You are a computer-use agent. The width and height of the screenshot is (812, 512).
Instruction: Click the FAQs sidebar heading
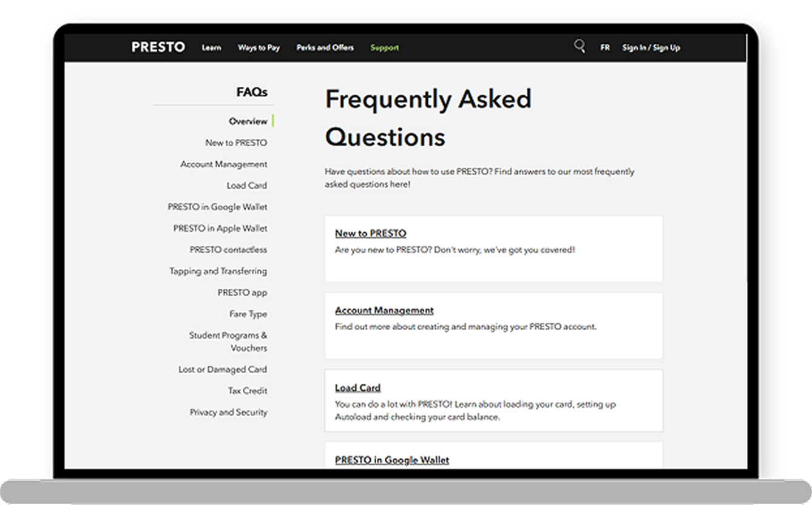pyautogui.click(x=252, y=92)
